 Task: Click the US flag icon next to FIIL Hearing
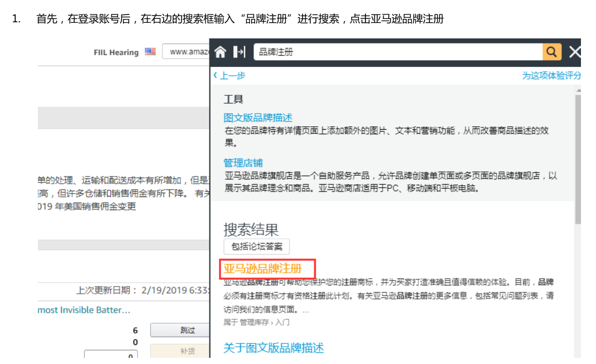[x=149, y=52]
